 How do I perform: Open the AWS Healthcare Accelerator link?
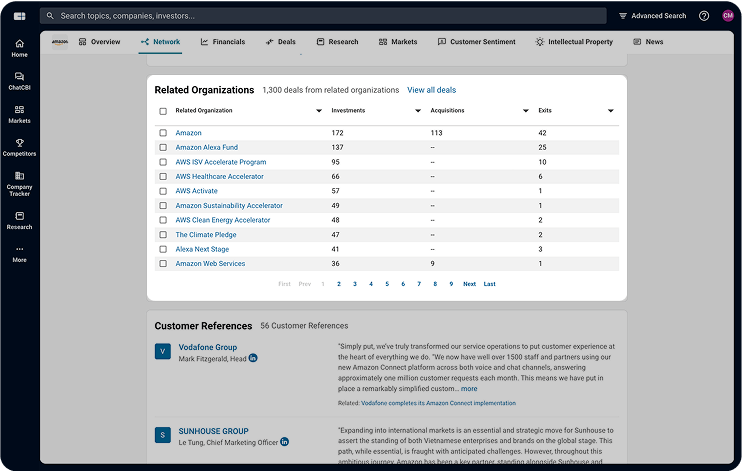[x=219, y=176]
